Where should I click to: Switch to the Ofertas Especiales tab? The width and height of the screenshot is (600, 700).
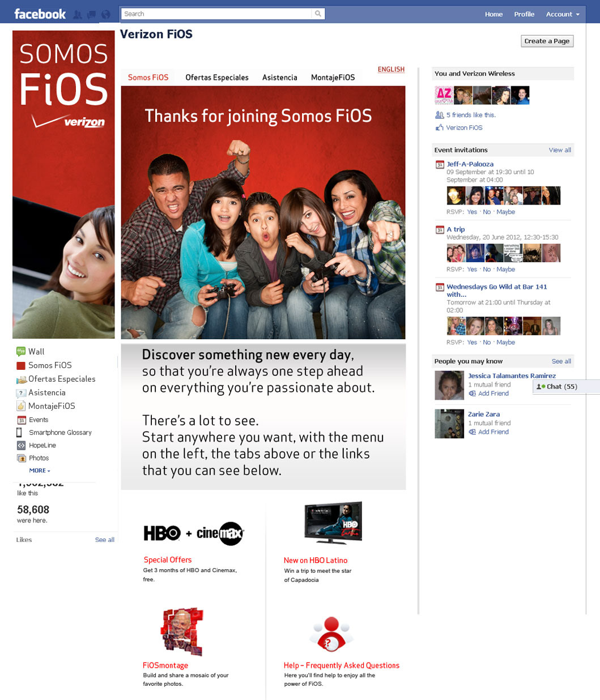pos(217,78)
